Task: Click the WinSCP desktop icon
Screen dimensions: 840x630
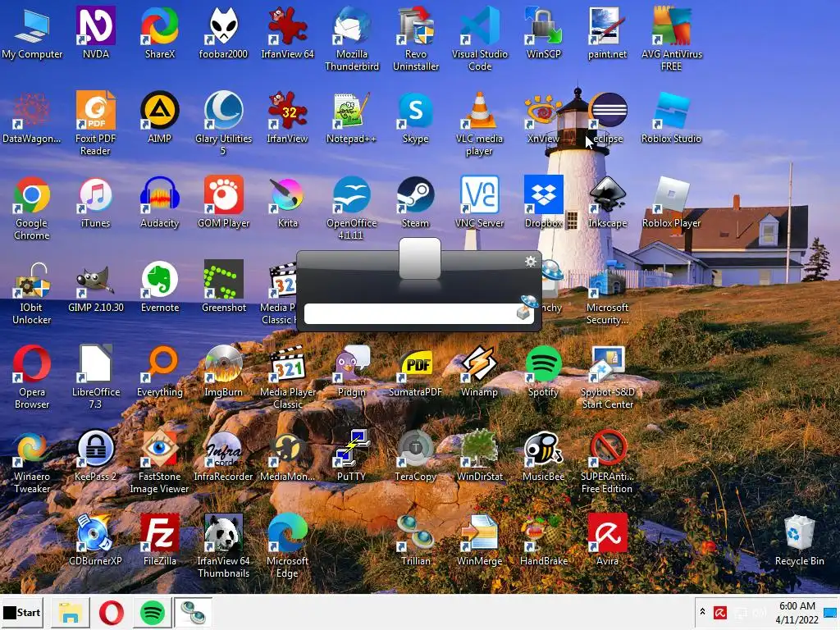Action: click(x=543, y=32)
